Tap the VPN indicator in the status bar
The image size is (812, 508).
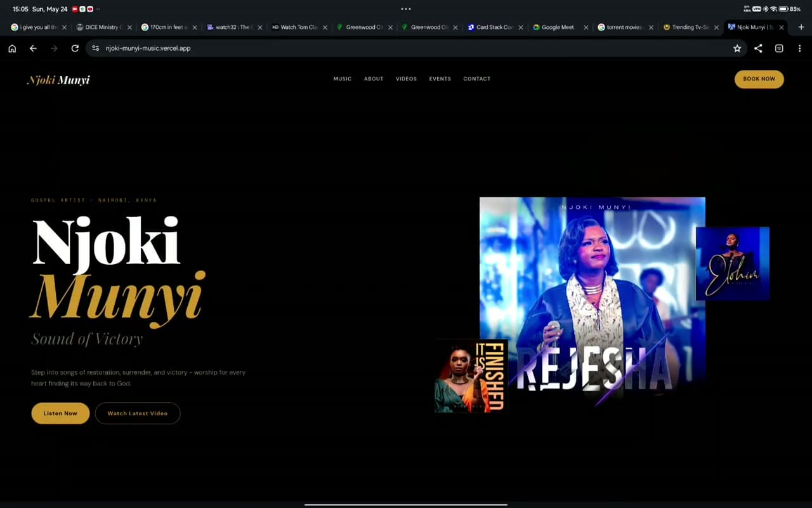pos(757,9)
